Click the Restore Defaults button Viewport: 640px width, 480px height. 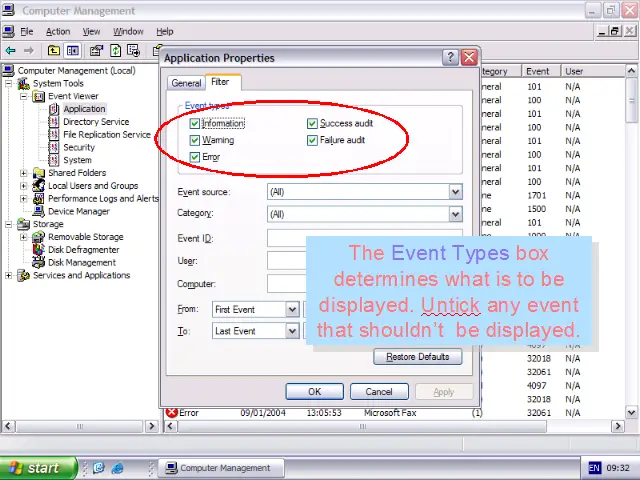[418, 357]
